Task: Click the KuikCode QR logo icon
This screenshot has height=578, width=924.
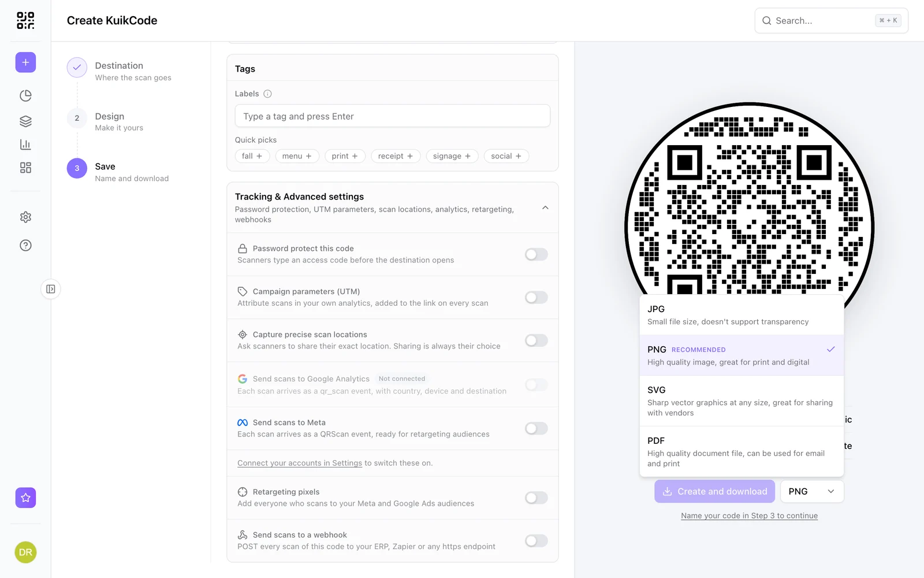Action: (x=25, y=20)
